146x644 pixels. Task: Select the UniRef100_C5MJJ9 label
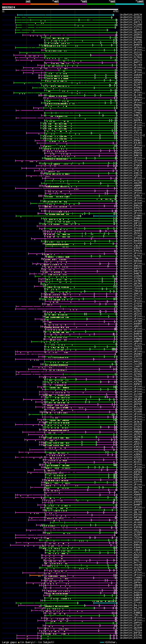[x=131, y=615]
